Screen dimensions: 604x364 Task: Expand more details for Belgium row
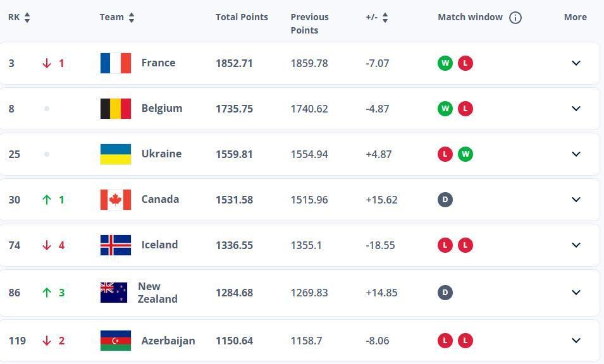click(576, 109)
